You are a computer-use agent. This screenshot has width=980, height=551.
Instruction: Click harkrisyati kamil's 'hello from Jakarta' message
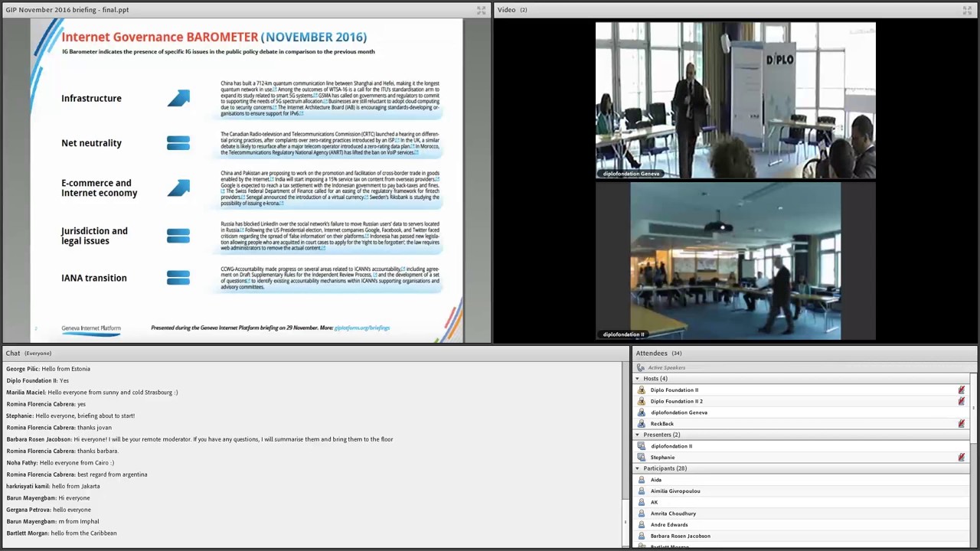click(x=53, y=486)
